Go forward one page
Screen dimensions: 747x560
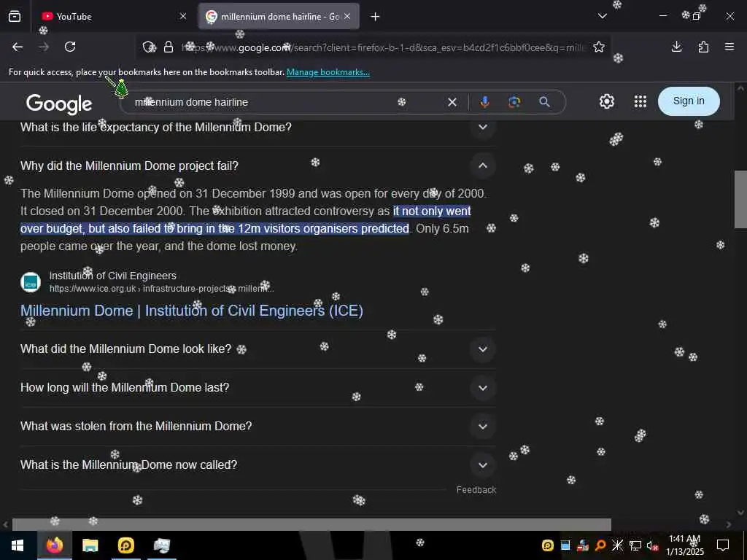tap(44, 47)
